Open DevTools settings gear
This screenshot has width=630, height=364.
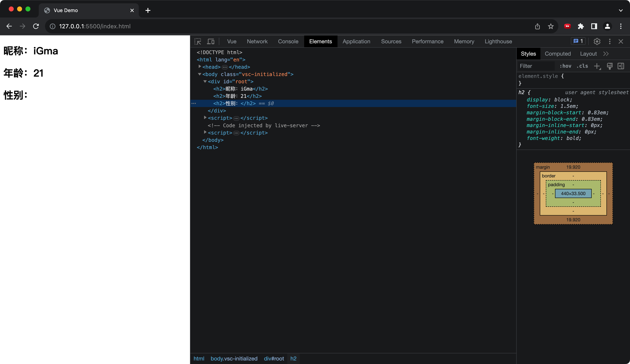(597, 41)
